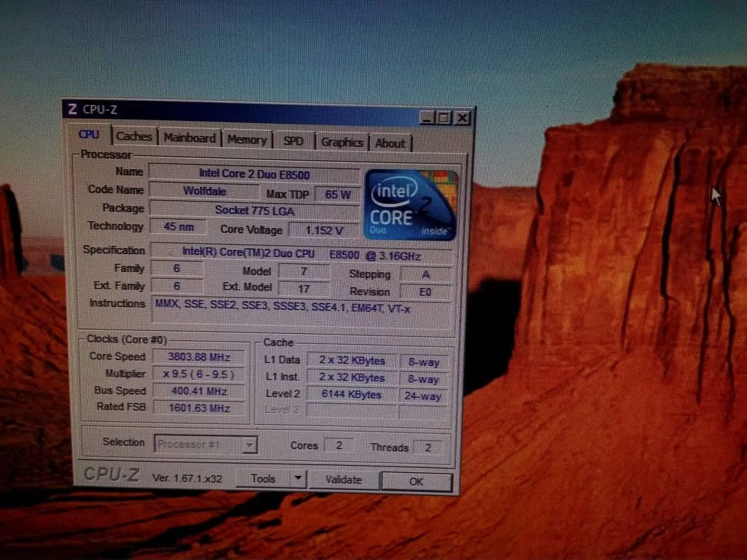The width and height of the screenshot is (747, 560).
Task: Click the Tools button
Action: pyautogui.click(x=263, y=479)
